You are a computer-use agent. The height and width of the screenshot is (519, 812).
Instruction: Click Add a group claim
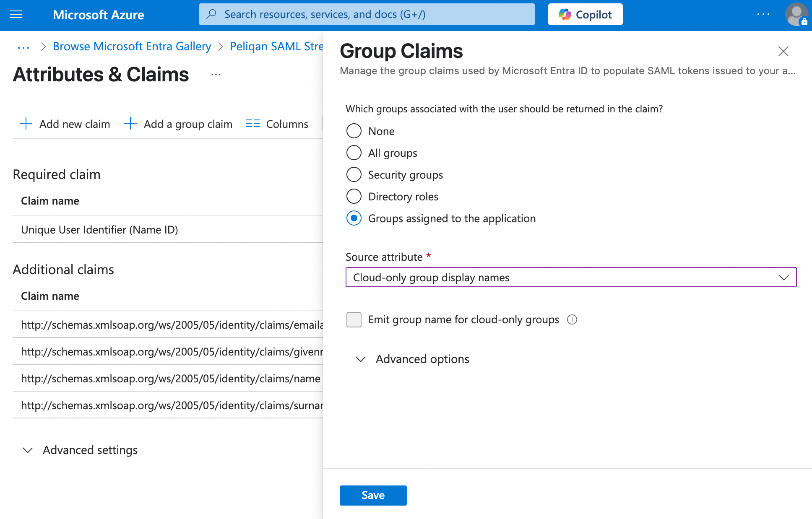pos(178,124)
